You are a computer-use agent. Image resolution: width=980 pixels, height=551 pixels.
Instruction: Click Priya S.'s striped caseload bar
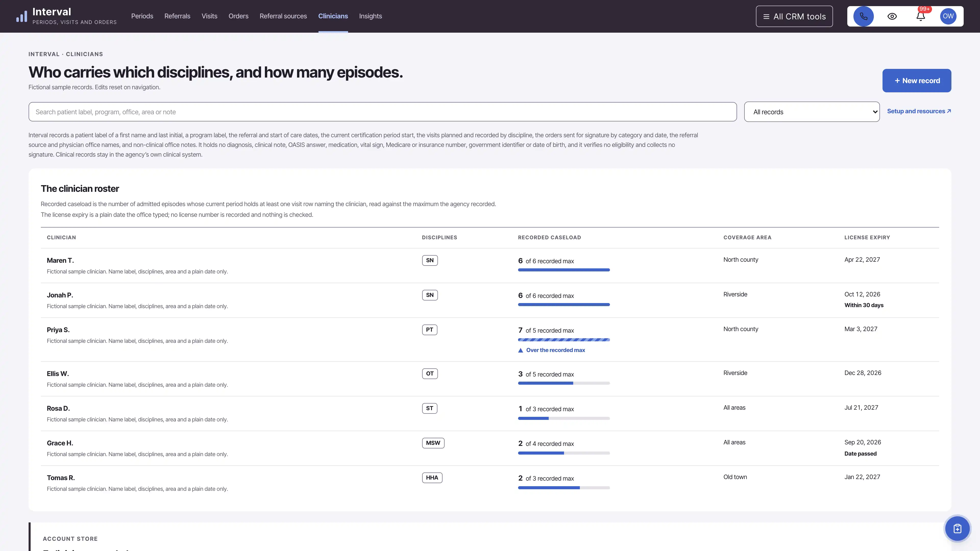(564, 340)
